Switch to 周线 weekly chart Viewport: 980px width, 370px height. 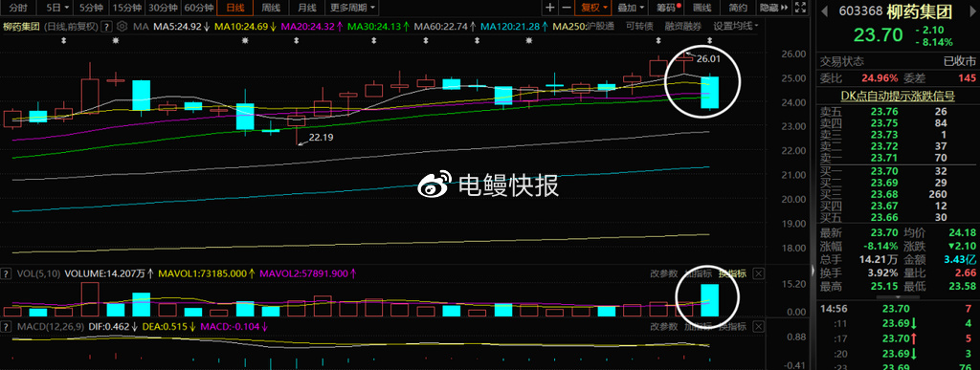coord(271,8)
